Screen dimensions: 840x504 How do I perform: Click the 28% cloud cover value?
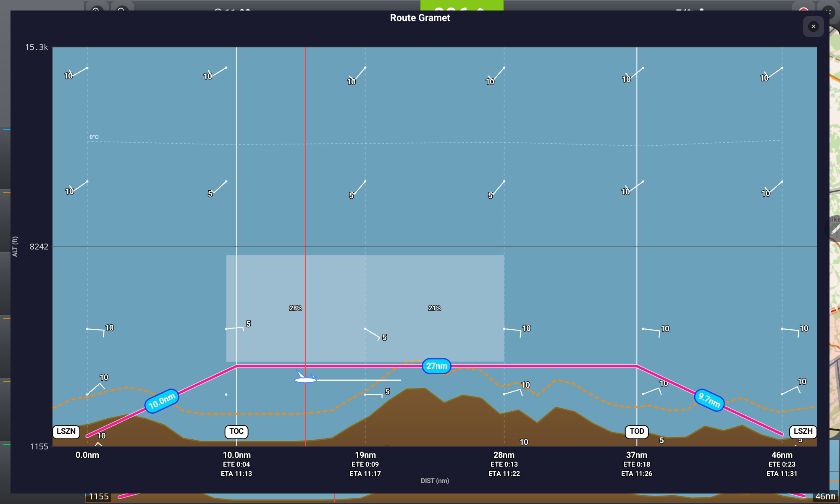295,308
